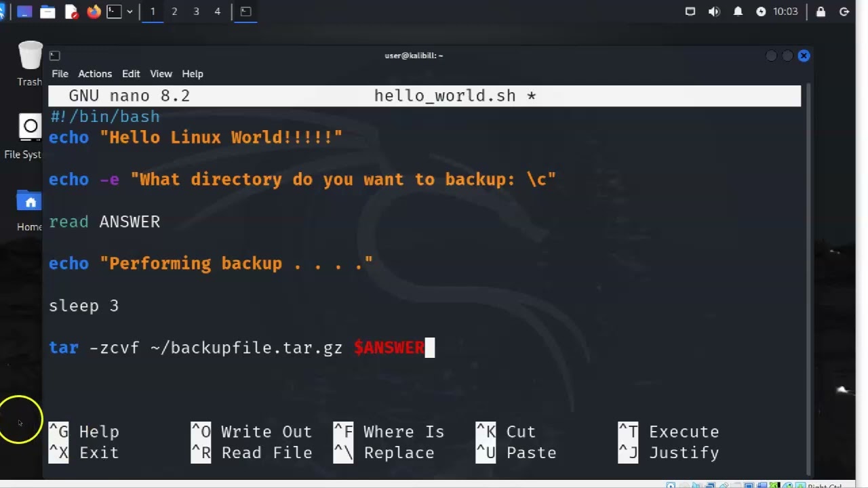Viewport: 868px width, 488px height.
Task: Open the File menu
Action: click(60, 74)
